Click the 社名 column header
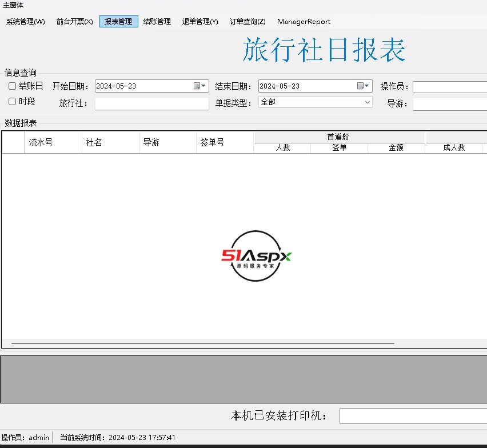The image size is (487, 448). [x=110, y=142]
